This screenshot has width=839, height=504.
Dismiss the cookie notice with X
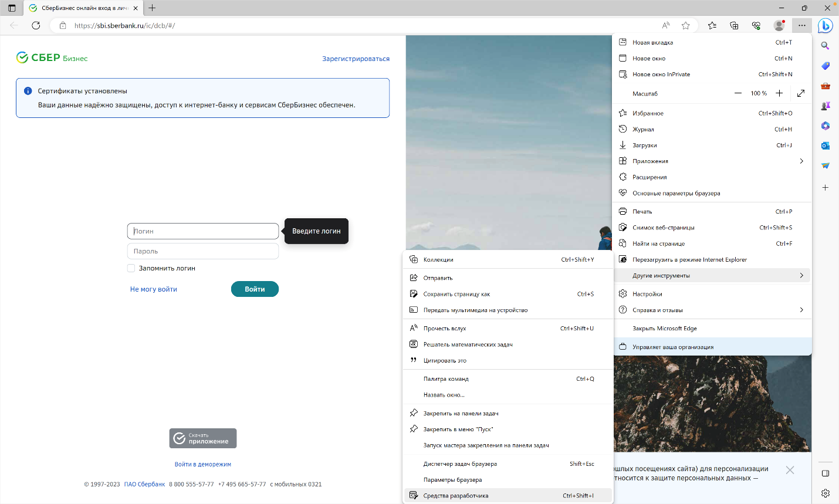[790, 470]
